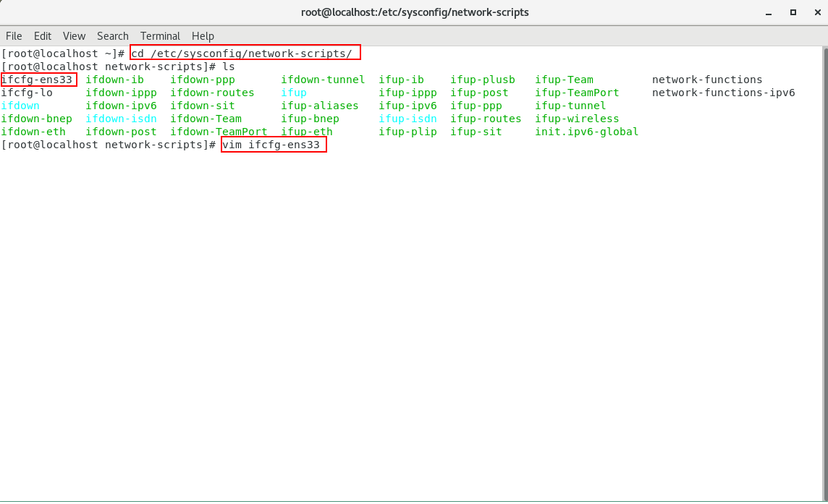Click the ifdown-ppp entry
This screenshot has width=828, height=504.
pyautogui.click(x=202, y=80)
